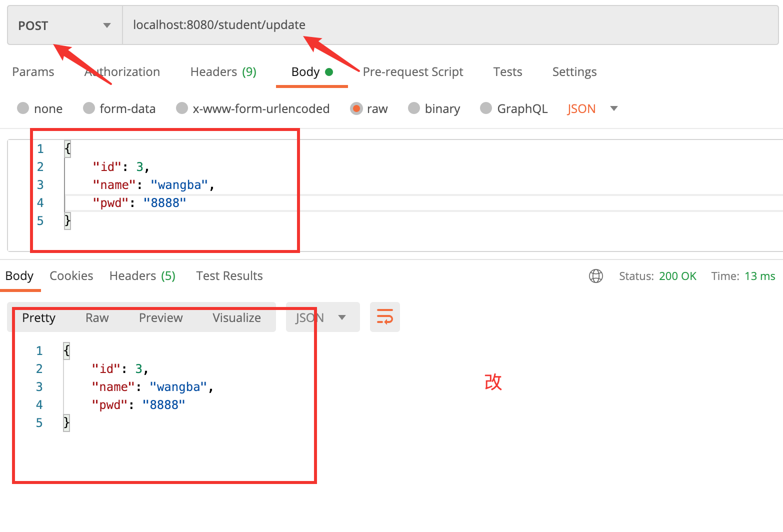Switch response view to Preview
This screenshot has width=783, height=532.
160,318
